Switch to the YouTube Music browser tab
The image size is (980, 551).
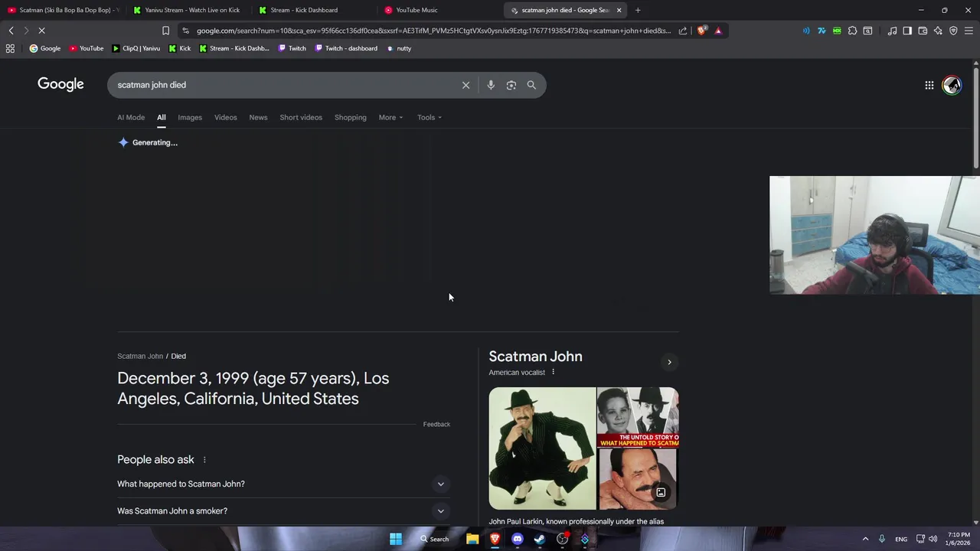436,10
